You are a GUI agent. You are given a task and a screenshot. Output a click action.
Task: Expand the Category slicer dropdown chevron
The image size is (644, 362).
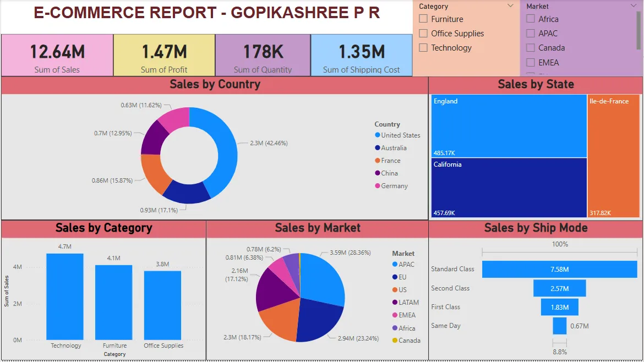point(510,6)
